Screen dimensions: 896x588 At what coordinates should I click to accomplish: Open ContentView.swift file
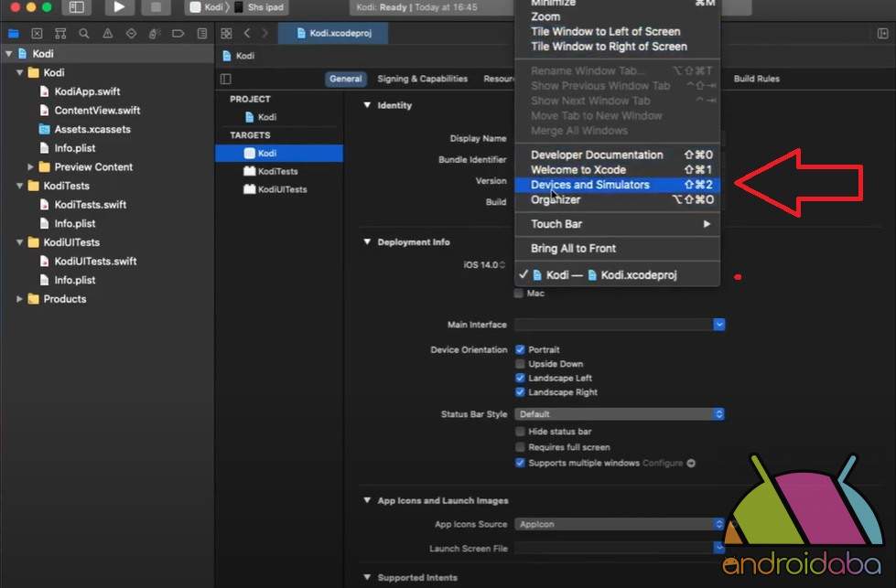(x=97, y=110)
